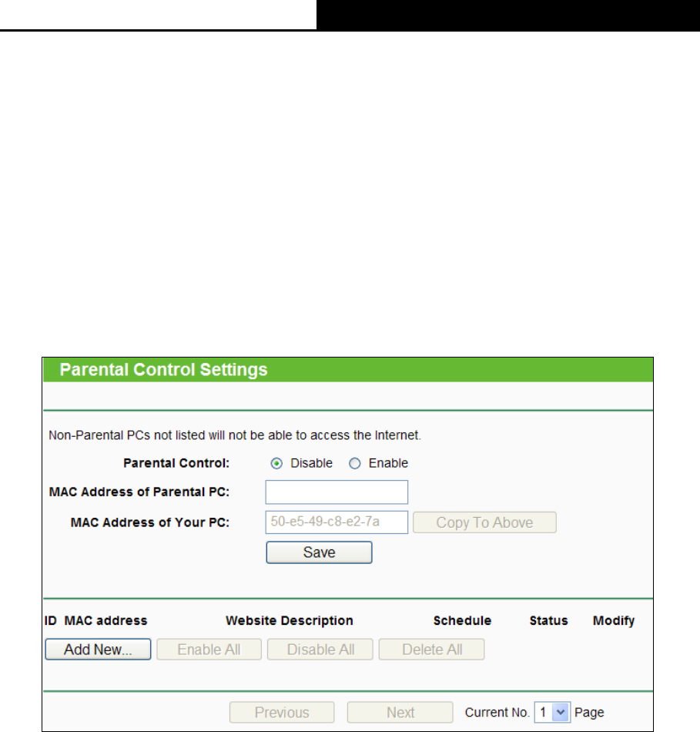The width and height of the screenshot is (700, 732).
Task: Click the Delete All button
Action: point(432,650)
